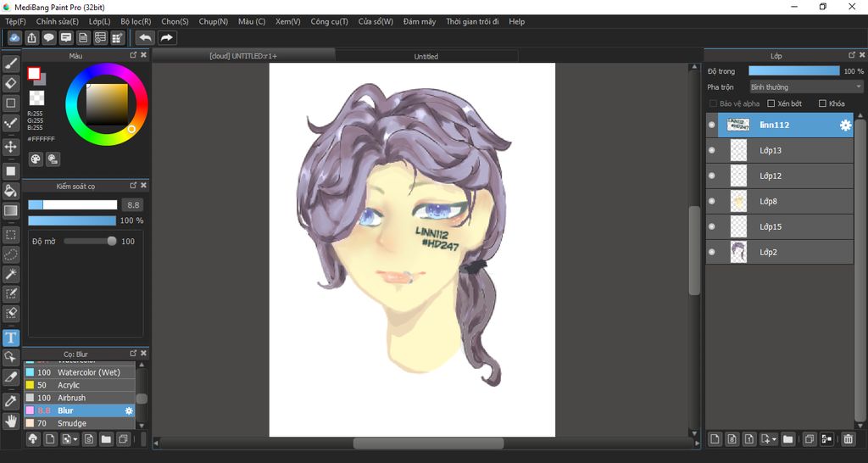
Task: Toggle the Bảo vệ alpha checkbox
Action: point(713,103)
